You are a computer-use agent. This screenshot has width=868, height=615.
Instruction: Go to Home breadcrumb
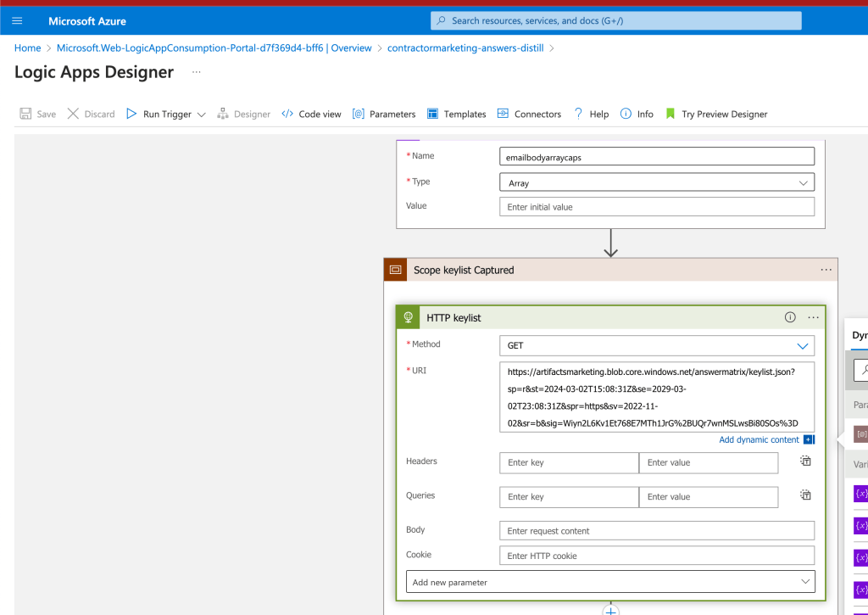(x=28, y=48)
